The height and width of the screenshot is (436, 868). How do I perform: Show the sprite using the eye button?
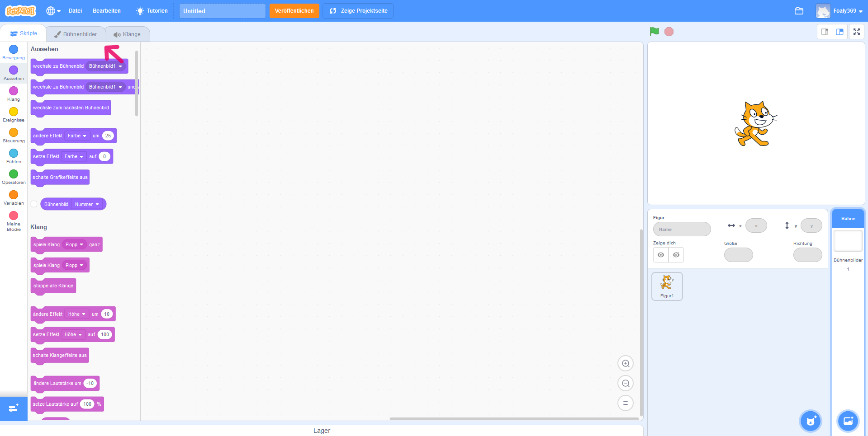coord(661,255)
